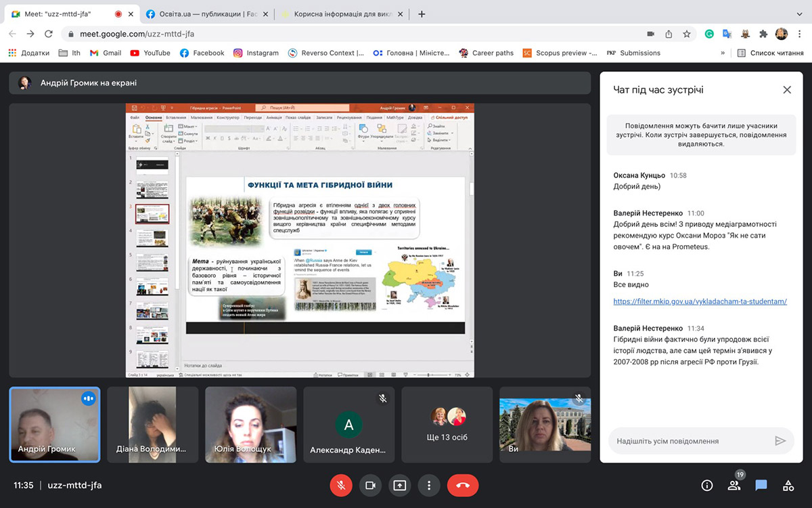Open the filter.mkip.gov.ua link in chat
Viewport: 812px width, 508px height.
click(x=700, y=301)
